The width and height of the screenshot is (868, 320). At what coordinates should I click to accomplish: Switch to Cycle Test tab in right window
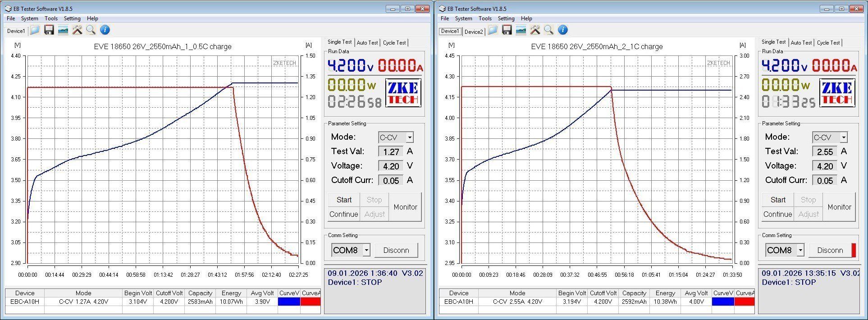[x=828, y=43]
